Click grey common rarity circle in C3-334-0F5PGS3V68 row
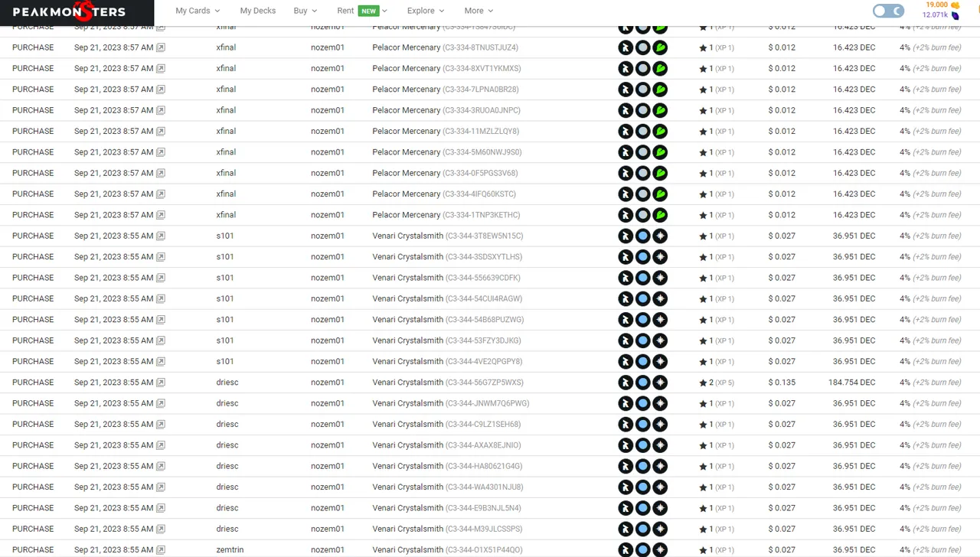The width and height of the screenshot is (980, 557). point(643,173)
